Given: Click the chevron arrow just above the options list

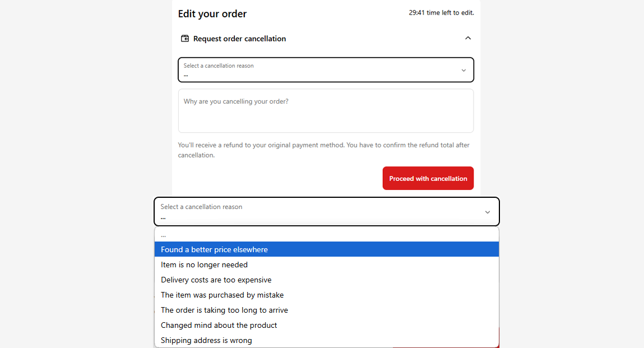Looking at the screenshot, I should 487,212.
